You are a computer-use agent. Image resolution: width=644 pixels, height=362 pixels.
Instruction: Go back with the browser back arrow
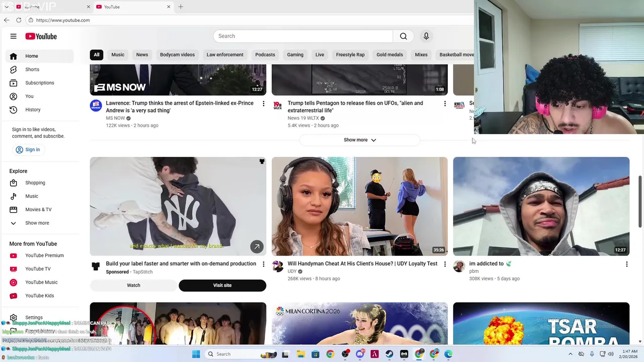[7, 20]
